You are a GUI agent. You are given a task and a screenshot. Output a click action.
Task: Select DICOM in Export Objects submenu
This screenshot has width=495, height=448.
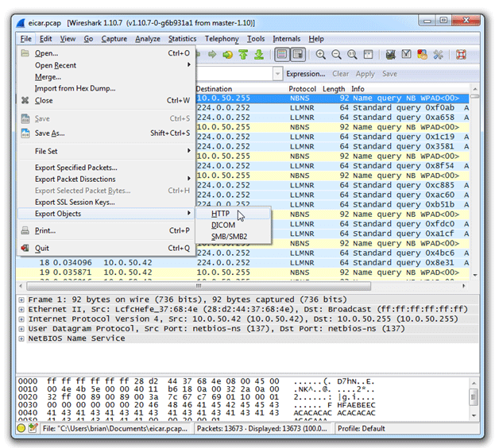coord(233,225)
